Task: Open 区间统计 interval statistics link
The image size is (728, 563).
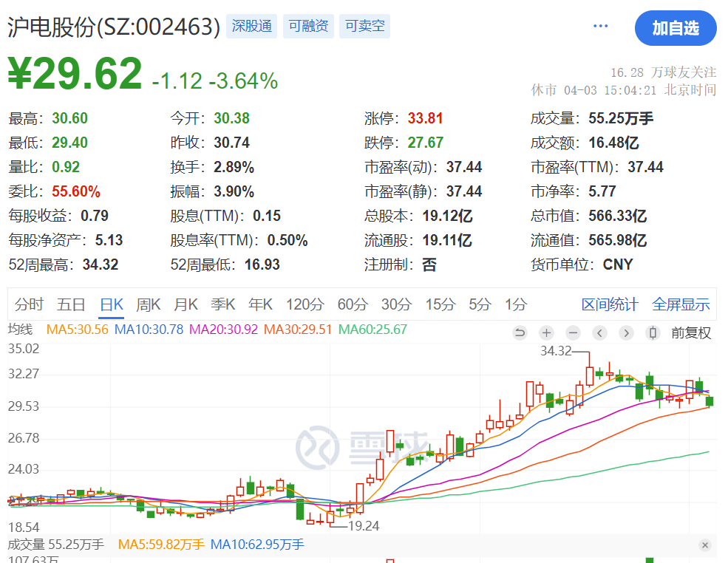Action: tap(610, 304)
